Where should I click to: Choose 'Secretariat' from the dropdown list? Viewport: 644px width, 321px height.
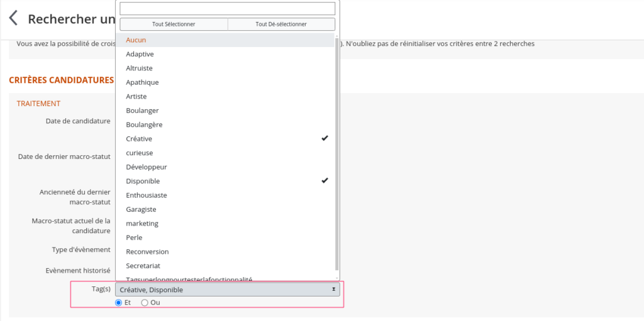pyautogui.click(x=143, y=266)
